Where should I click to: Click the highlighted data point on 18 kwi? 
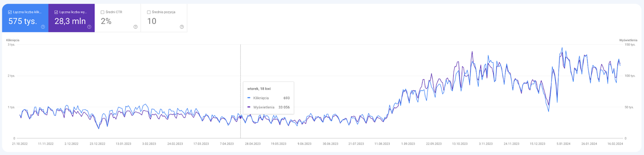click(x=241, y=117)
